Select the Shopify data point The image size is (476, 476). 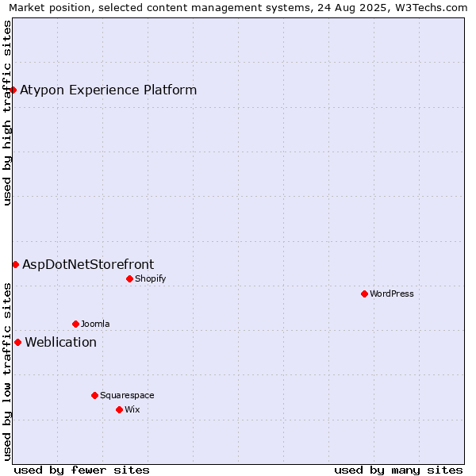pyautogui.click(x=129, y=278)
